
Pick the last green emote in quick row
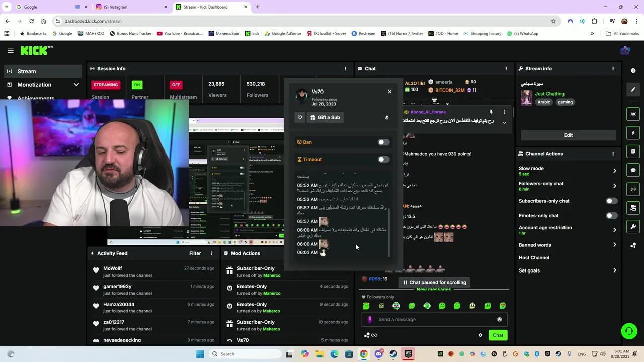(x=502, y=306)
